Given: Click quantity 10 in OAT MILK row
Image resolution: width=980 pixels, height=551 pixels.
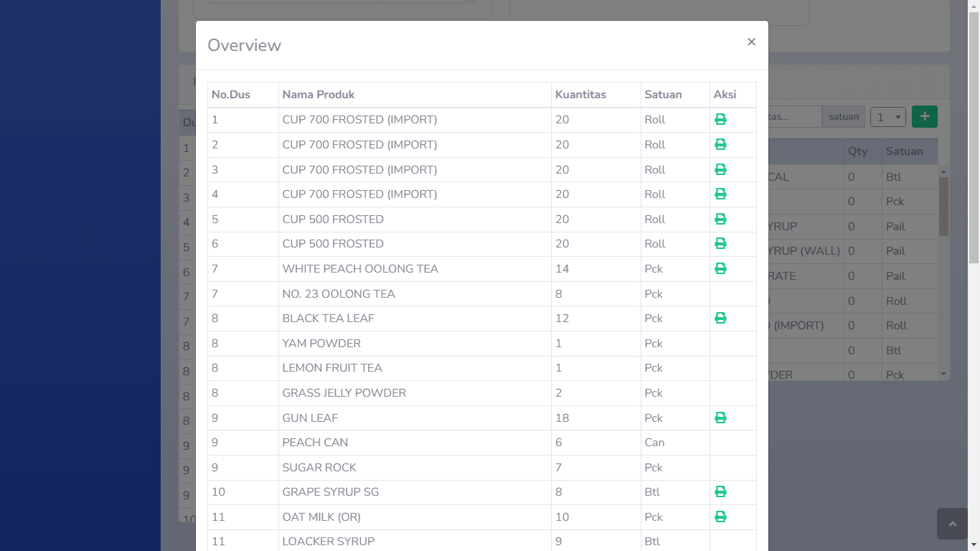Looking at the screenshot, I should click(562, 517).
